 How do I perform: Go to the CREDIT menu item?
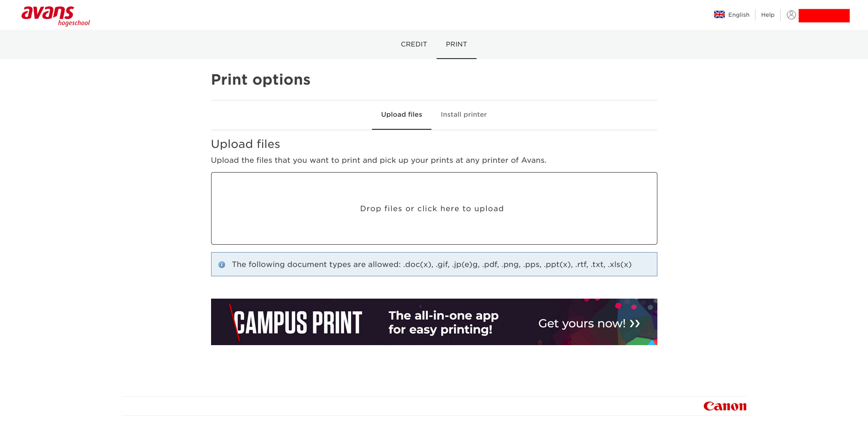coord(414,44)
